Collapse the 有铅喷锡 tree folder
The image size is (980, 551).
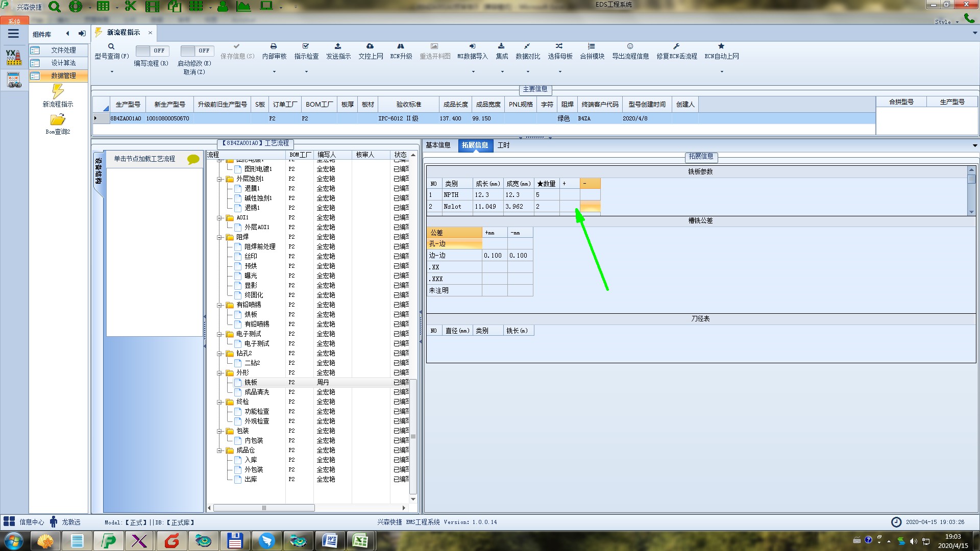[x=220, y=305]
